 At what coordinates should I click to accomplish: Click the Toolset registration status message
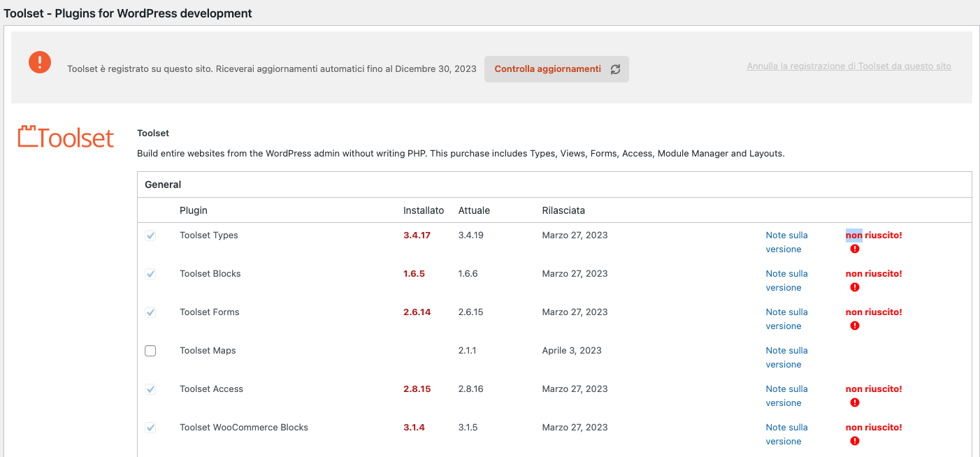(272, 69)
